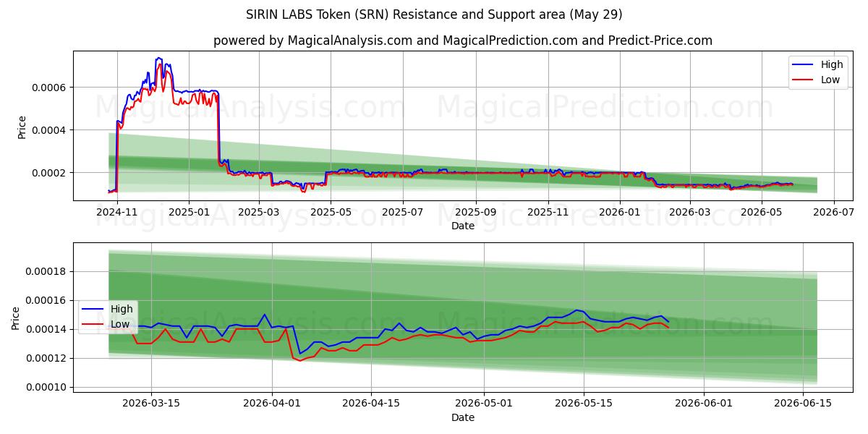Click the '2026-04-01' tick label in bottom chart

point(272,404)
